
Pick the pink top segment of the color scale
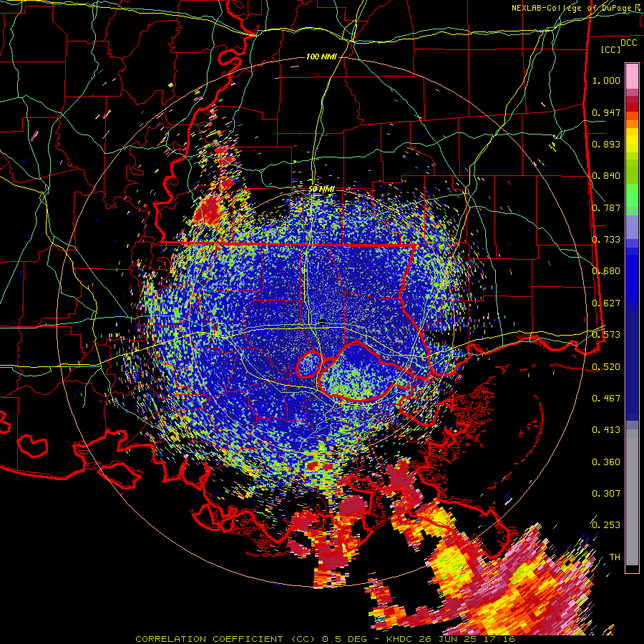click(x=632, y=77)
